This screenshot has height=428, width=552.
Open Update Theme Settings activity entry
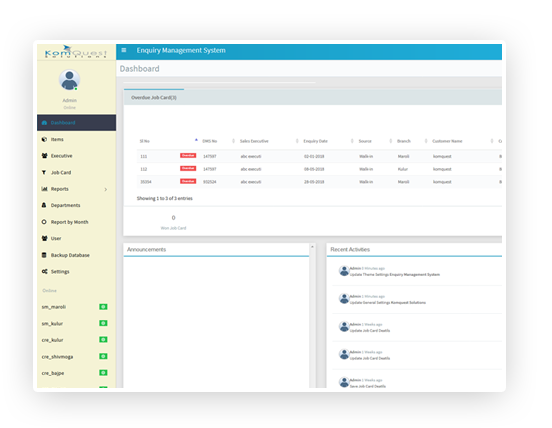(x=394, y=275)
